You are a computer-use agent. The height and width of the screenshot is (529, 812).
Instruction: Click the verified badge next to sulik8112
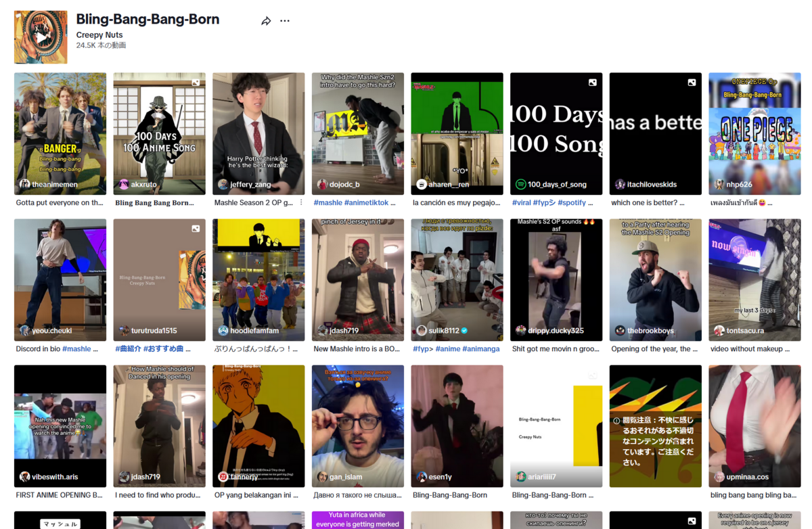tap(464, 331)
